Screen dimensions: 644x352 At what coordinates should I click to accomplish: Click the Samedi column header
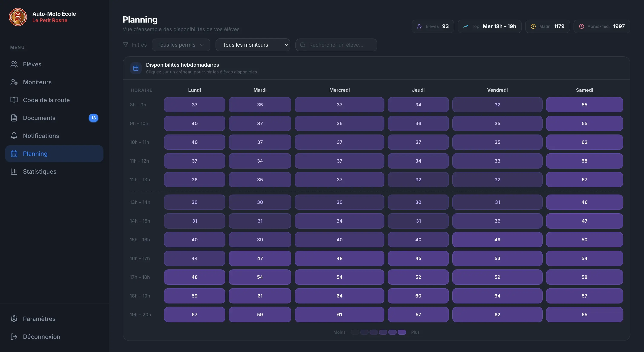point(584,90)
